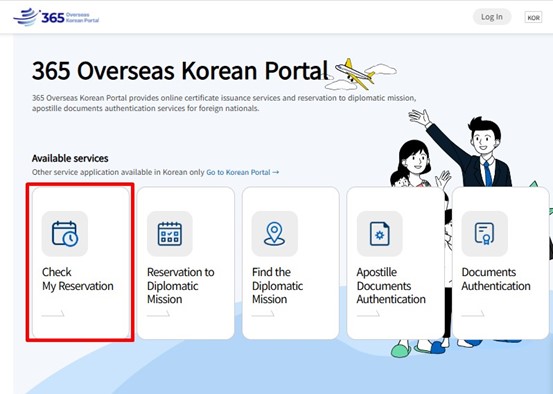Click the Reservation to Diplomatic Mission calendar icon
The image size is (553, 394).
(170, 234)
